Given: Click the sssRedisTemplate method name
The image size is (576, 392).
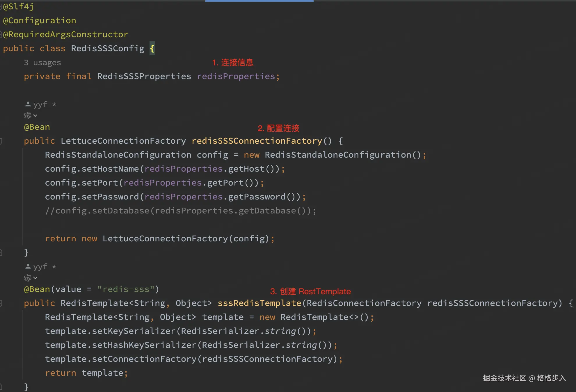Looking at the screenshot, I should [x=259, y=303].
